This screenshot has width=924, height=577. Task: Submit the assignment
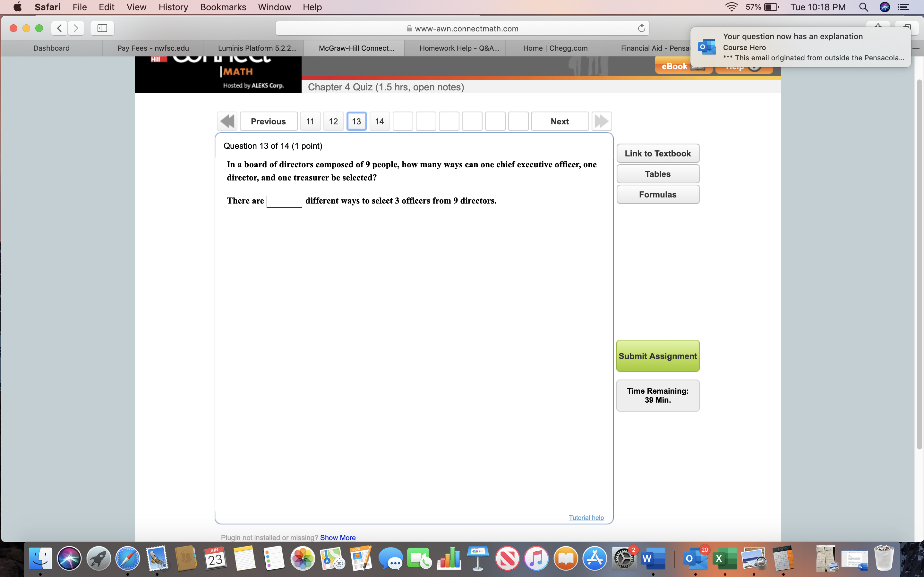(x=657, y=356)
